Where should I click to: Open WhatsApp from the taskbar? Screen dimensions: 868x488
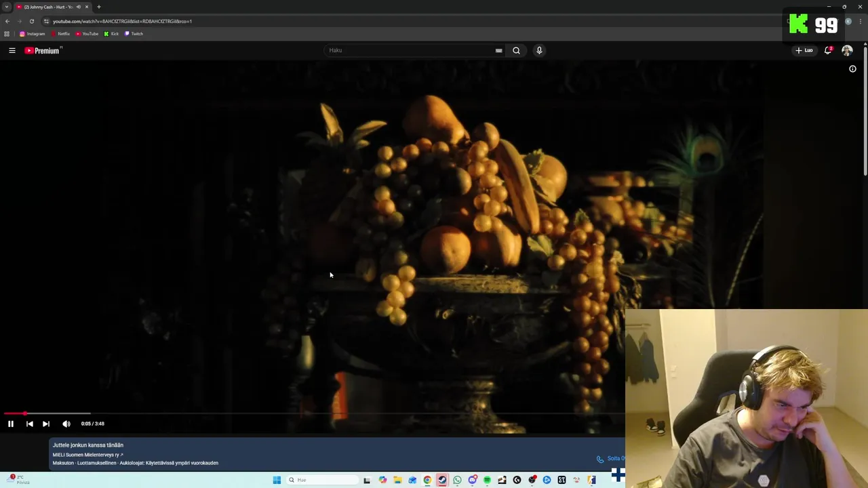[457, 480]
